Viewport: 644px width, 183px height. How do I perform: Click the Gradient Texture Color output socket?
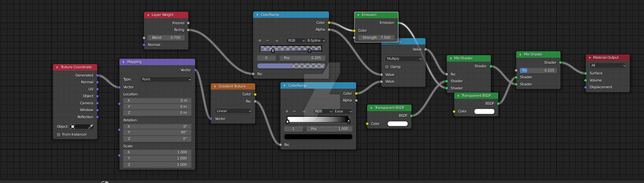(x=256, y=94)
